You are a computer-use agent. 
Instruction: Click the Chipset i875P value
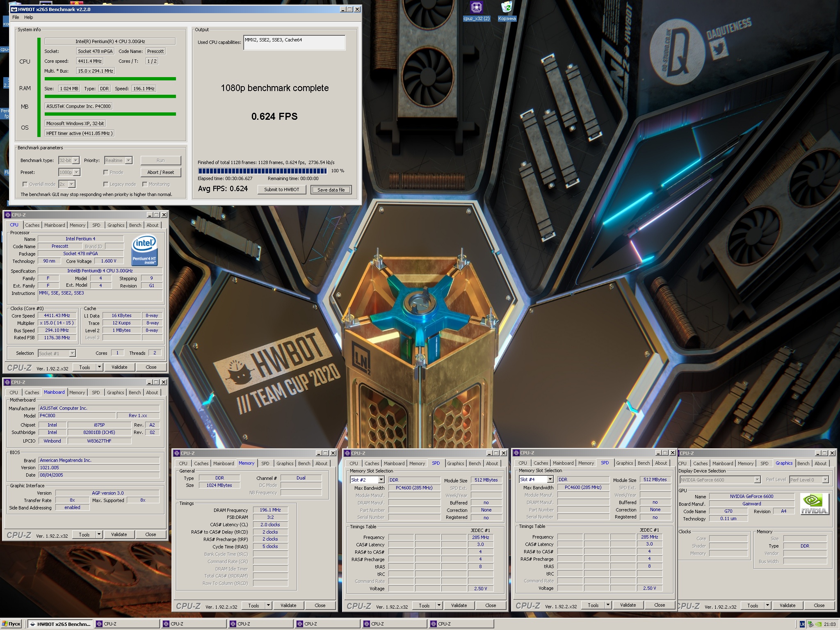pyautogui.click(x=99, y=425)
